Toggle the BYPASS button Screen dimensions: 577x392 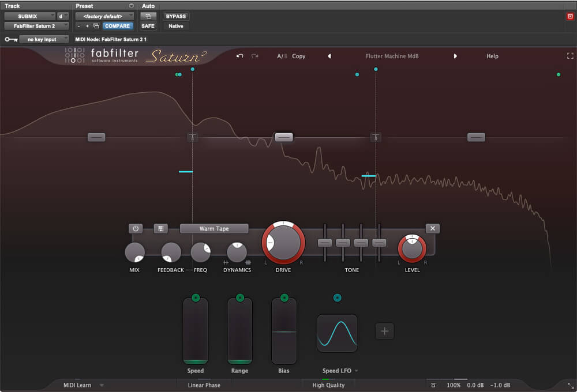[x=176, y=16]
